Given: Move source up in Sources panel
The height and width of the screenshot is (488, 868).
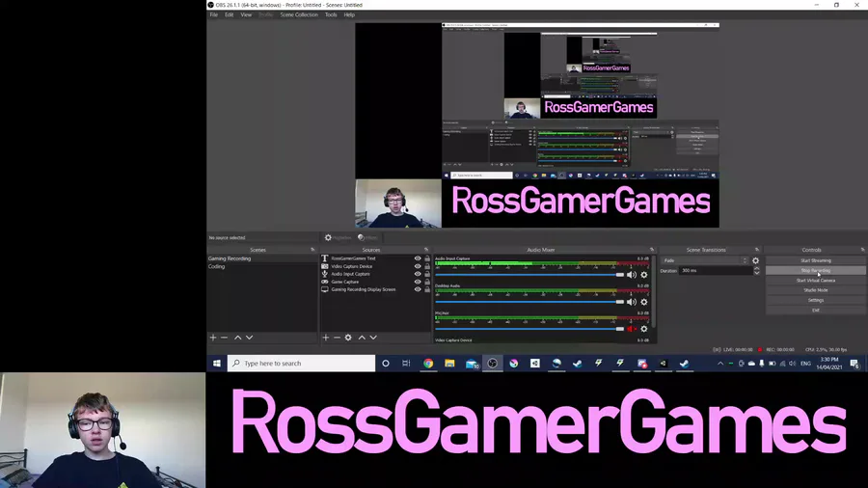Looking at the screenshot, I should click(362, 338).
